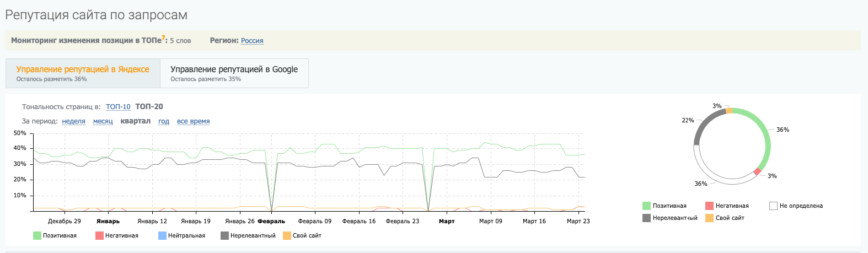Show data for все время

coord(193,121)
